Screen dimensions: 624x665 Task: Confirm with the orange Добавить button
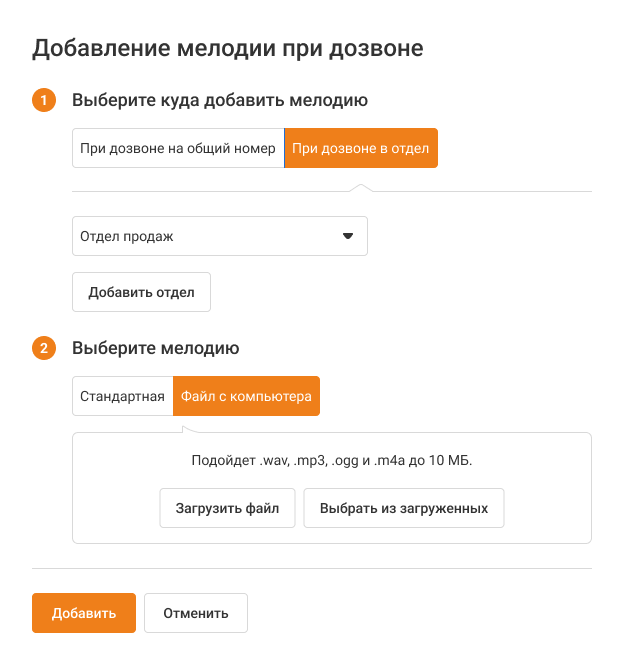pos(84,613)
